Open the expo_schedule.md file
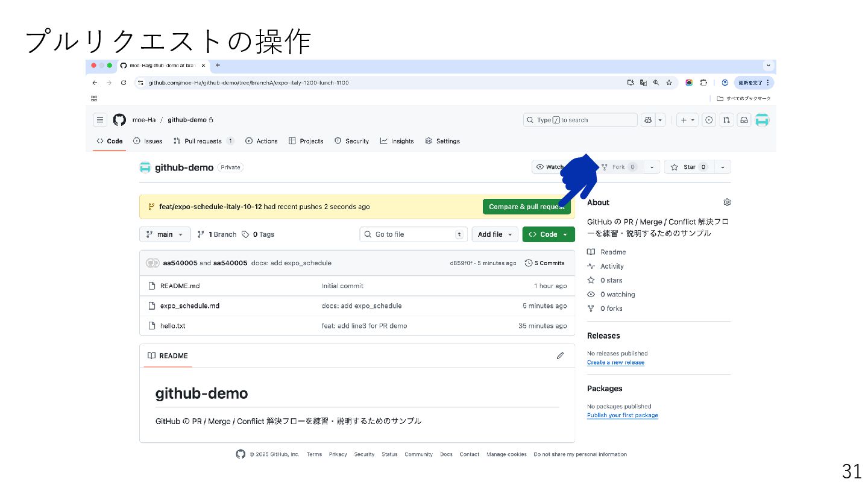The image size is (868, 488). point(190,305)
